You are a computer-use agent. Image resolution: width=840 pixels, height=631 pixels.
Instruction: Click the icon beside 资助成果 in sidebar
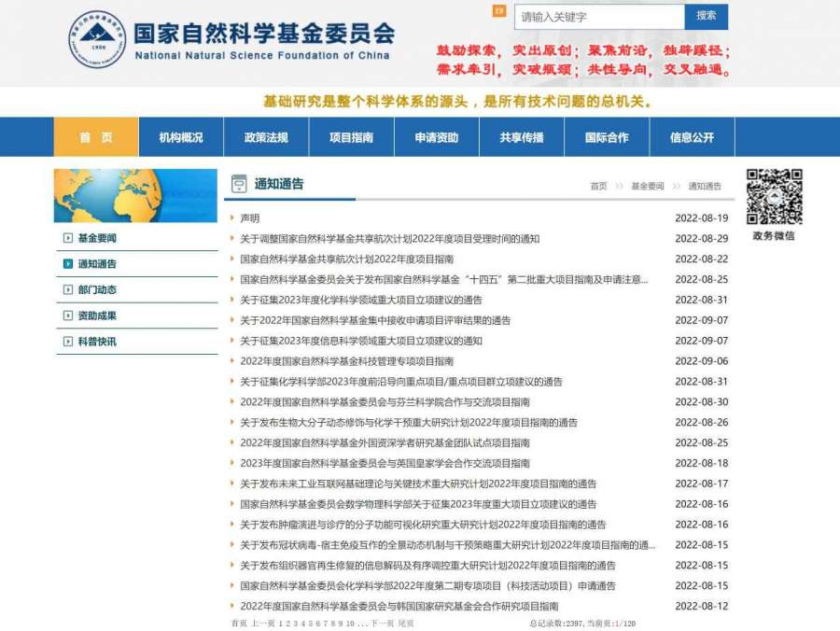[x=67, y=315]
